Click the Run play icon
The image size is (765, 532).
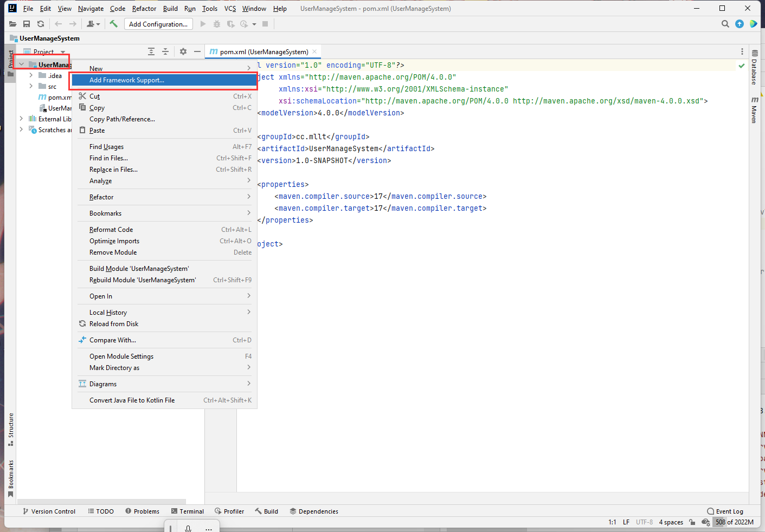click(203, 24)
